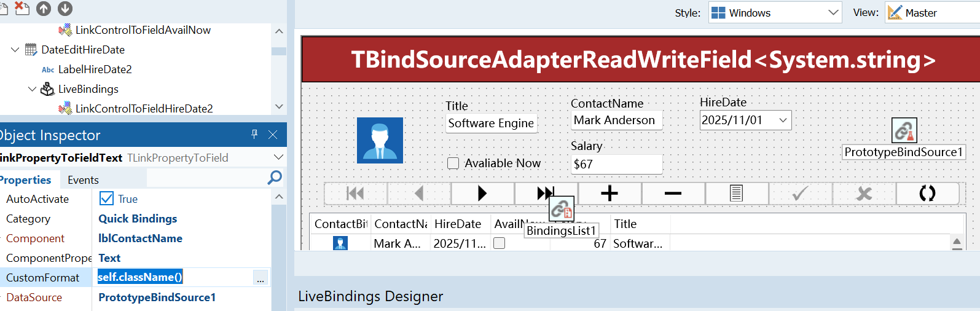
Task: Click ContactName grid column header
Action: [x=400, y=224]
